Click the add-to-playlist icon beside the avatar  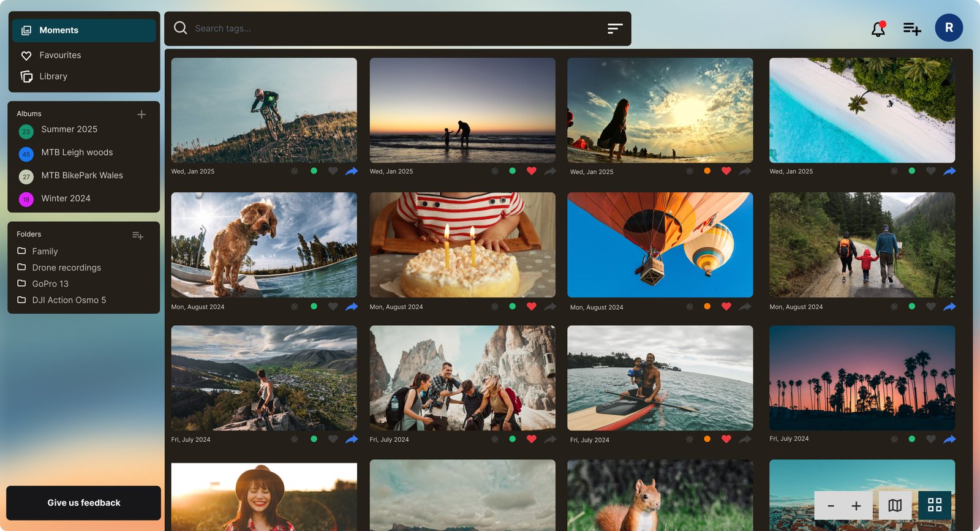pyautogui.click(x=912, y=29)
